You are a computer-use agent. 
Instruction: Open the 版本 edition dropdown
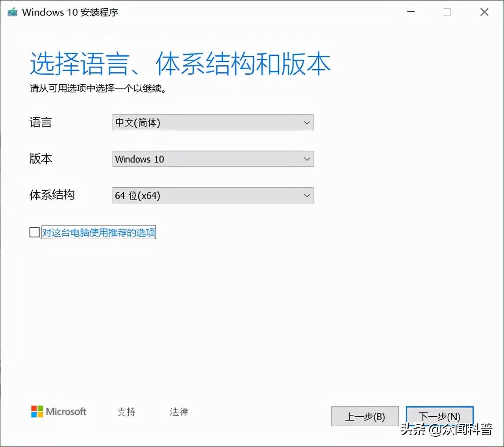coord(306,159)
